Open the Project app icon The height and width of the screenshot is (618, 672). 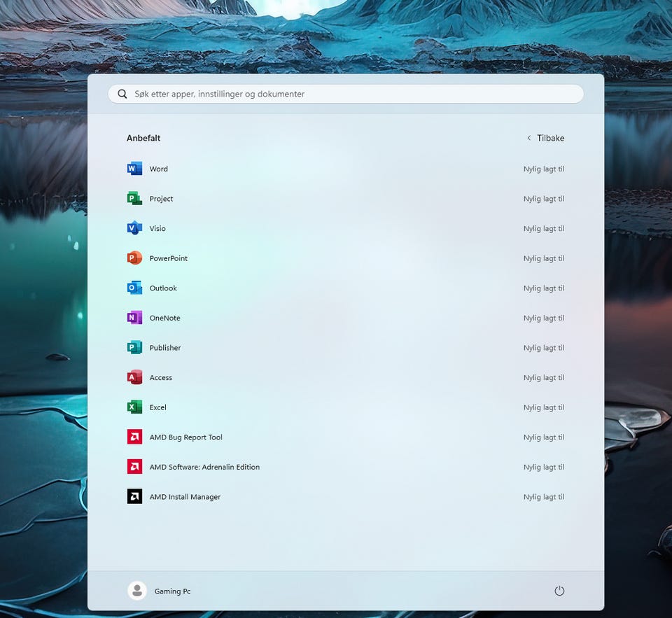tap(134, 199)
